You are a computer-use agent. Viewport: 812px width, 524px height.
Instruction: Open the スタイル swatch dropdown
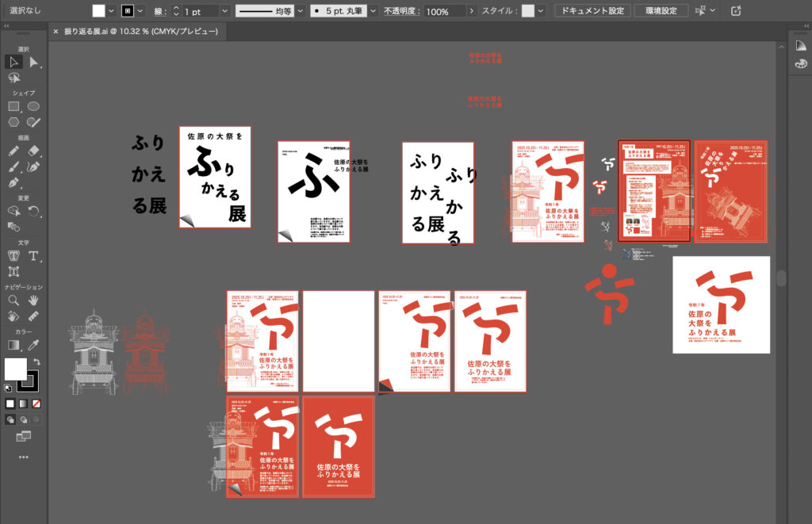541,11
